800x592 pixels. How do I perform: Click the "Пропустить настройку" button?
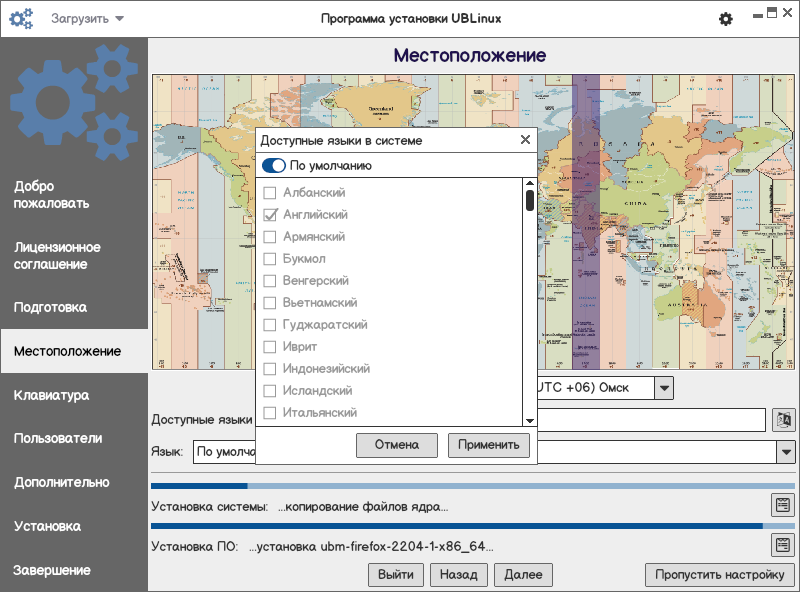coord(719,574)
